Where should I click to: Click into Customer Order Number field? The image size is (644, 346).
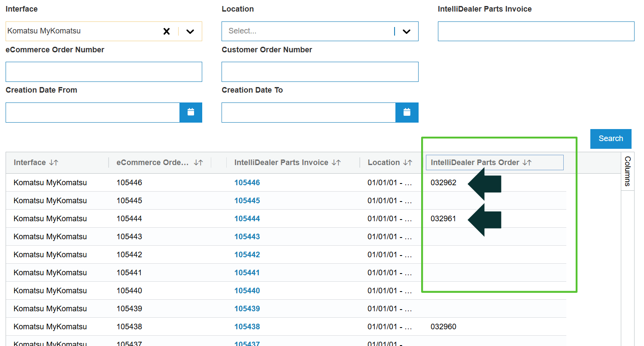[320, 72]
